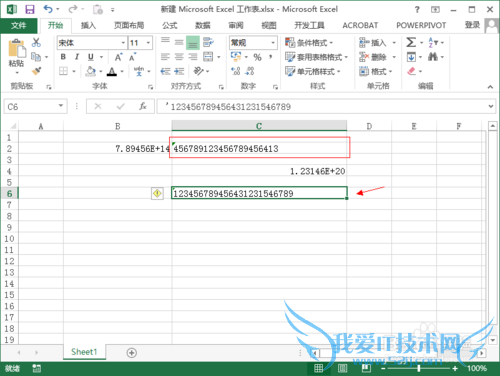Image resolution: width=500 pixels, height=376 pixels.
Task: Open Find and Select binoculars
Action: click(x=433, y=57)
